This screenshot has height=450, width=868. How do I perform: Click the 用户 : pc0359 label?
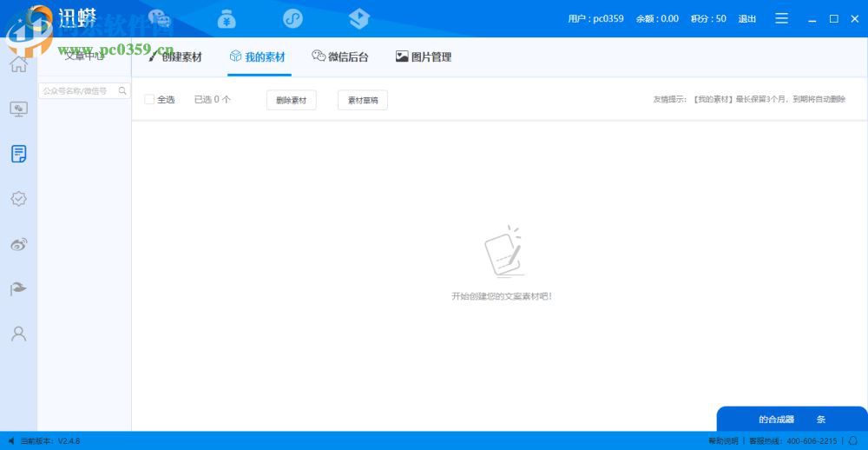pos(595,19)
